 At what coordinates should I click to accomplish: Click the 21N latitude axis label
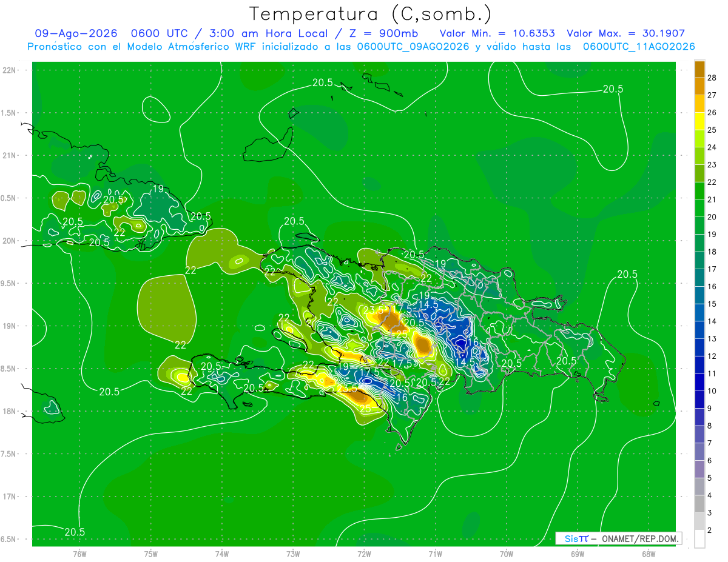point(9,156)
